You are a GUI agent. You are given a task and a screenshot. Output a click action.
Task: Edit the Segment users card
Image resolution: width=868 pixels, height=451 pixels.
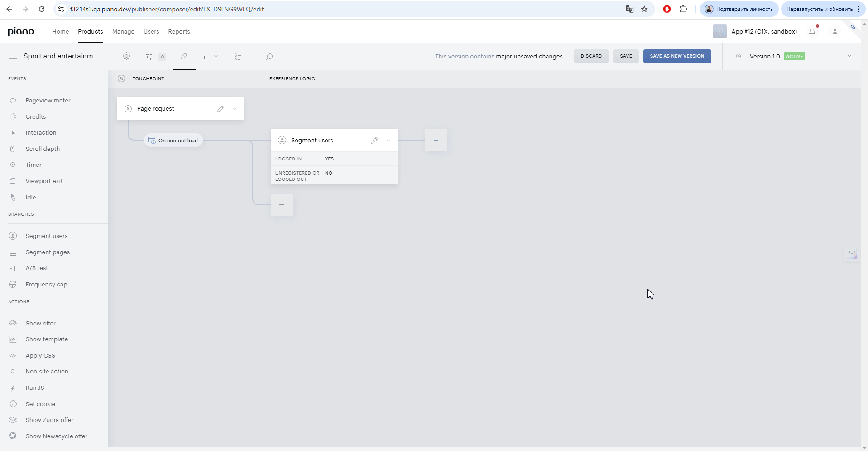pyautogui.click(x=374, y=141)
